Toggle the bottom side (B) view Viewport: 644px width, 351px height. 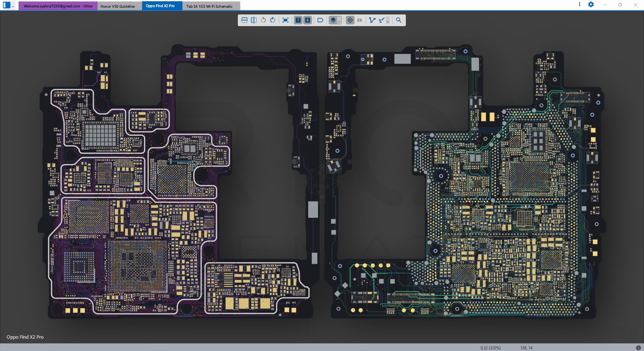[x=307, y=20]
